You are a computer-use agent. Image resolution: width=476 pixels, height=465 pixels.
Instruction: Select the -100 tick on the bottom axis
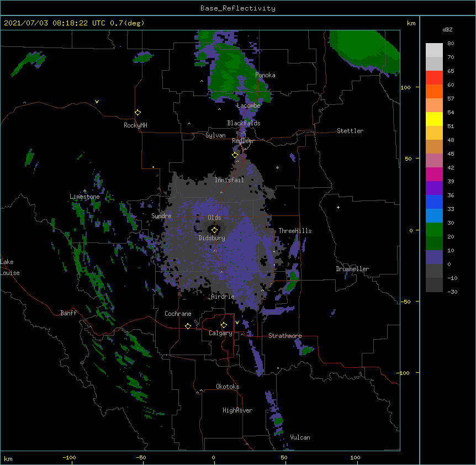(x=69, y=457)
